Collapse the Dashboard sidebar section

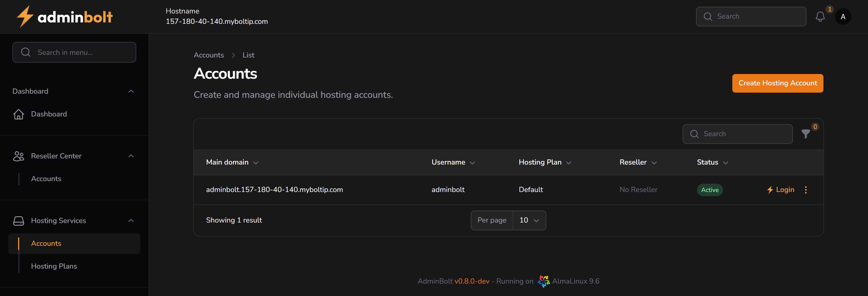(x=131, y=91)
